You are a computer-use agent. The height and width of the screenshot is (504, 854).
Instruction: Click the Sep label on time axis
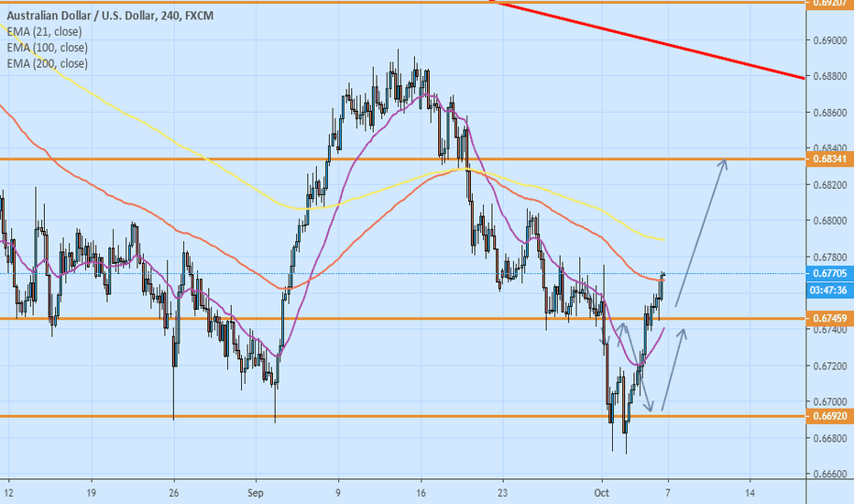[255, 493]
